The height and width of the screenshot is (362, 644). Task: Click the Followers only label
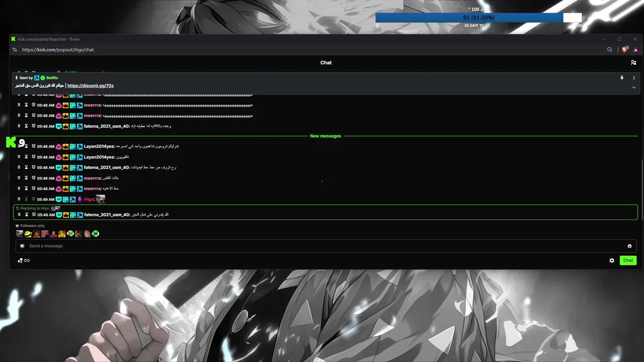(x=32, y=226)
